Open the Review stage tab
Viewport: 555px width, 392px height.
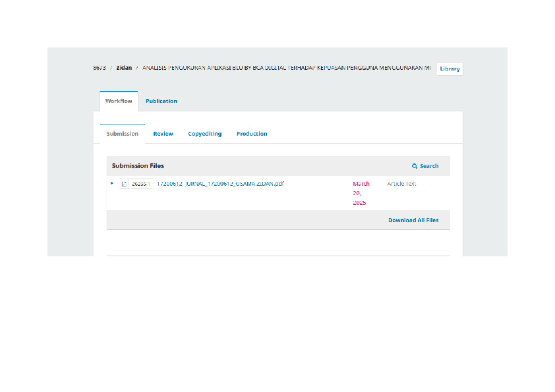163,134
